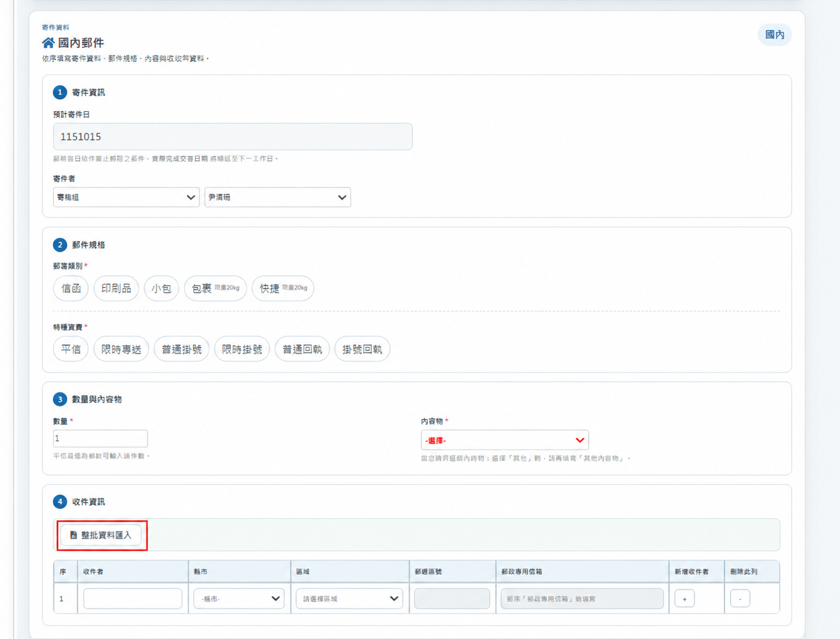840x639 pixels.
Task: Select the 信函 mail type
Action: point(71,289)
